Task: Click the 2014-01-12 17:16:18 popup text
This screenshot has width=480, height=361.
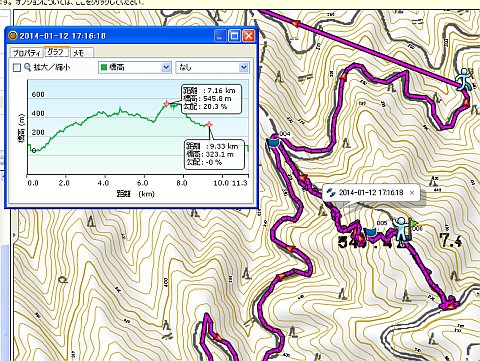Action: [371, 192]
